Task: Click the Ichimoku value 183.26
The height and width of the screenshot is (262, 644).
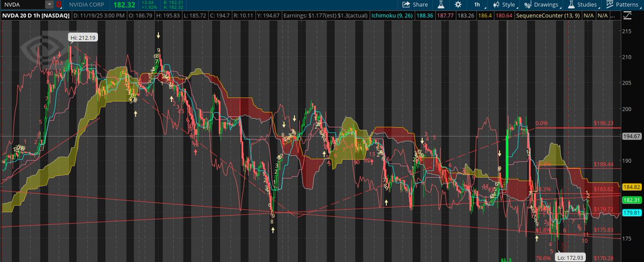Action: click(465, 16)
